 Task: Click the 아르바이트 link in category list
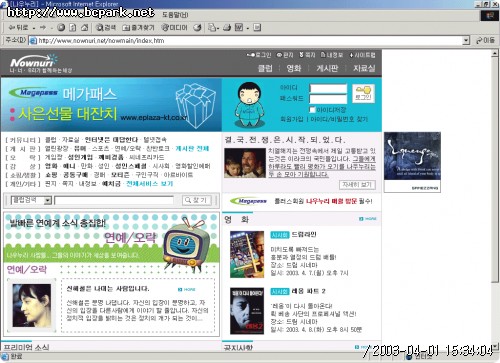(178, 175)
